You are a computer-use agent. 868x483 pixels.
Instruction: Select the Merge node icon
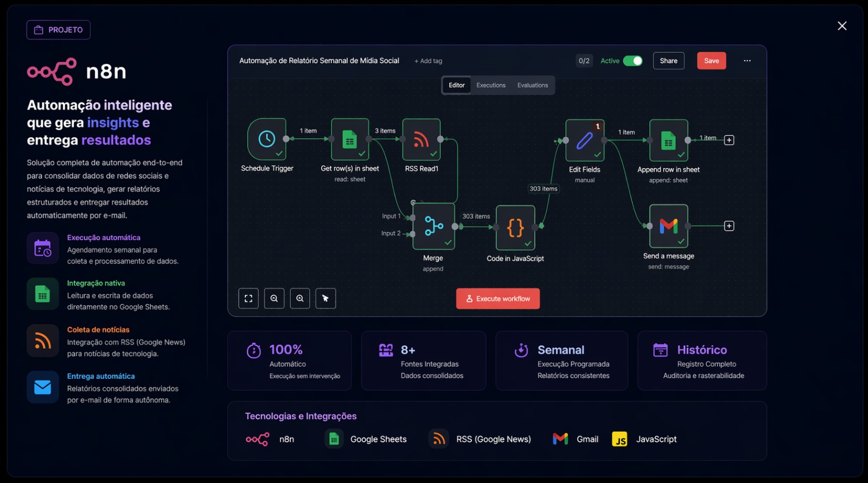433,226
